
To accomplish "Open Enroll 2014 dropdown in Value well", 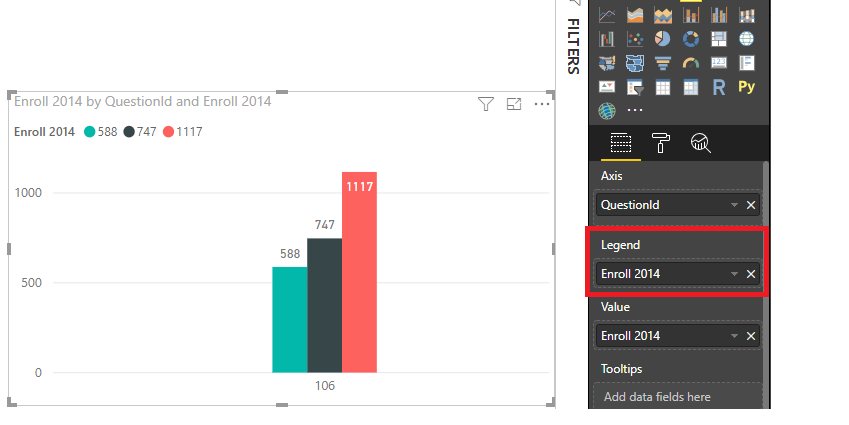I will pos(734,336).
